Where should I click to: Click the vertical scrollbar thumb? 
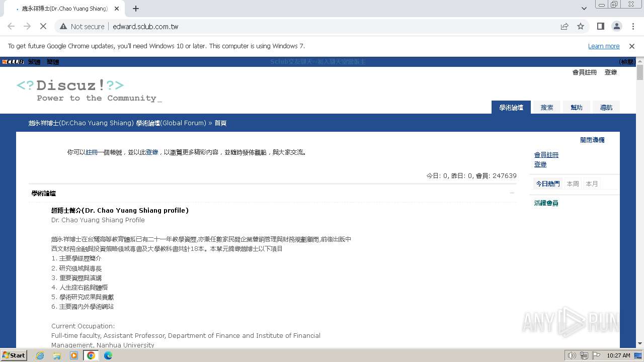(640, 72)
